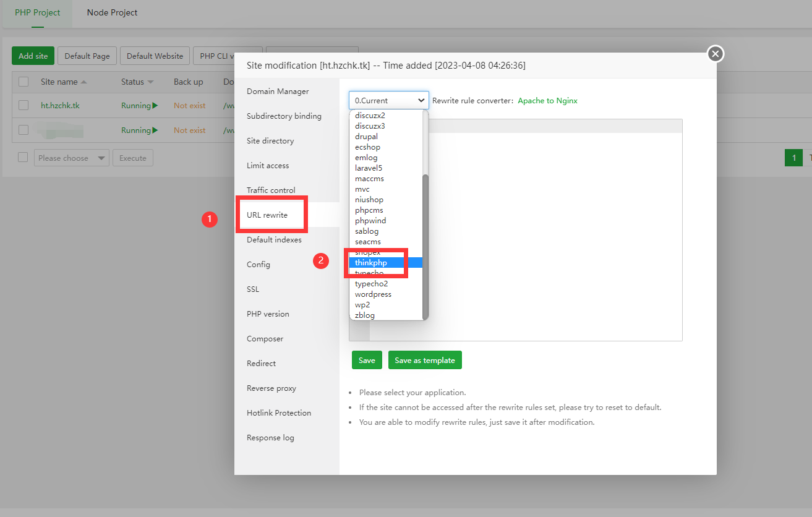Click the green Save button
This screenshot has width=812, height=517.
click(367, 361)
